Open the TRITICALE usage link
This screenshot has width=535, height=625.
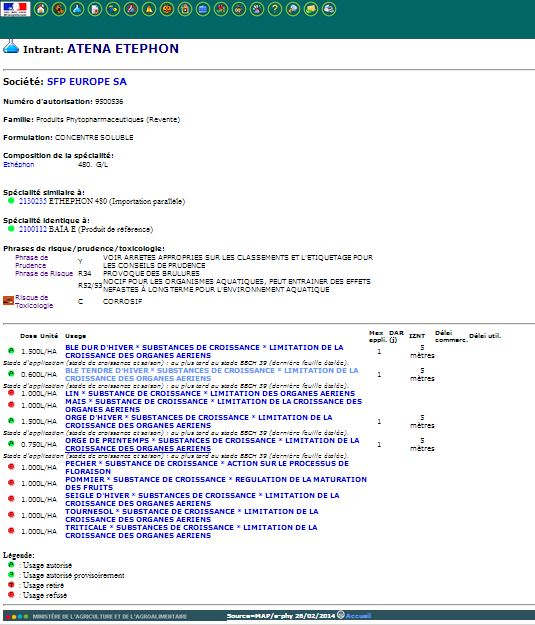[x=191, y=531]
